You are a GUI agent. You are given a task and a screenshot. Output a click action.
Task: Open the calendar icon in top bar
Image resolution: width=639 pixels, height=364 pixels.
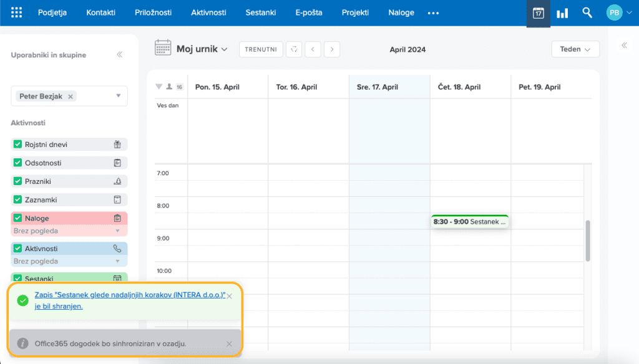click(x=538, y=12)
